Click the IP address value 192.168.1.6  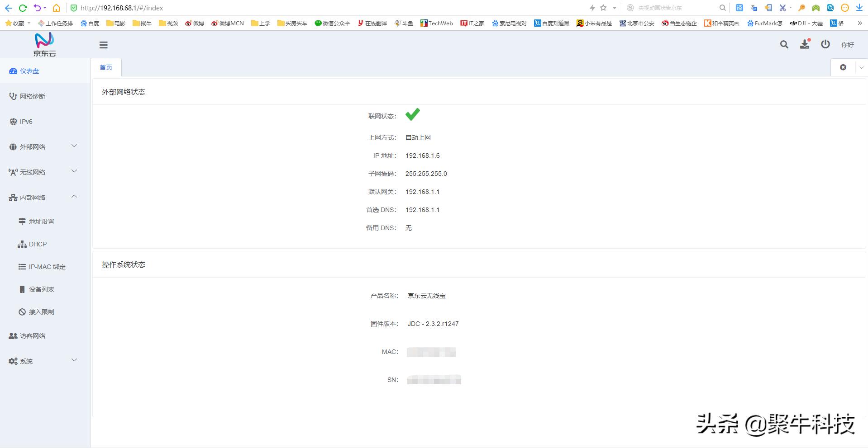(x=423, y=156)
